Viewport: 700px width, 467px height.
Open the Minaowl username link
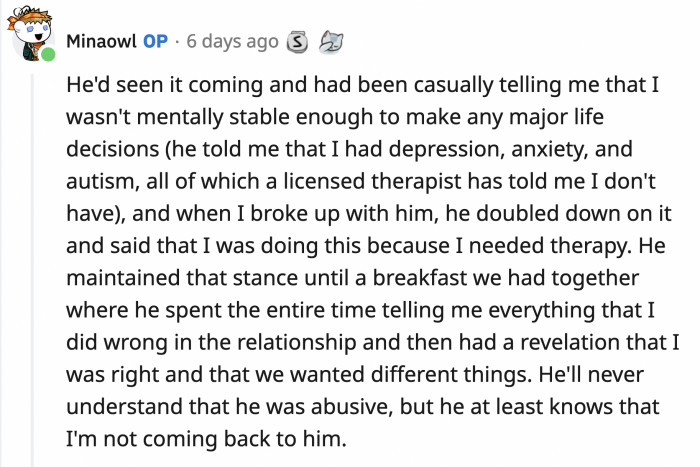pos(101,42)
